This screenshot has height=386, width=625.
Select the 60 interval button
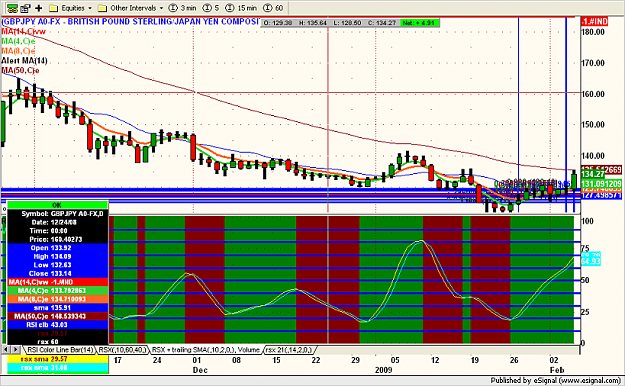pos(273,8)
